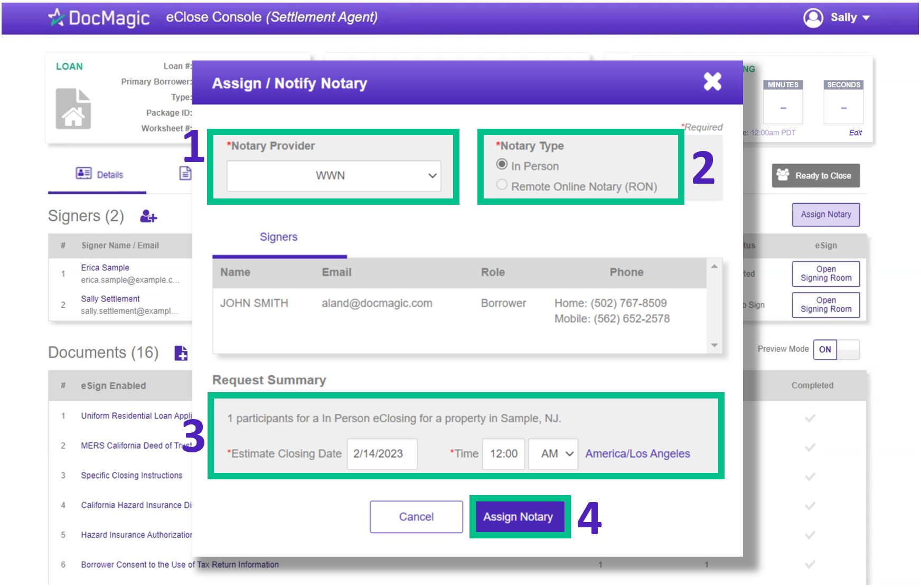Viewport: 921px width, 588px height.
Task: Open the AM/PM time dropdown
Action: coord(553,454)
